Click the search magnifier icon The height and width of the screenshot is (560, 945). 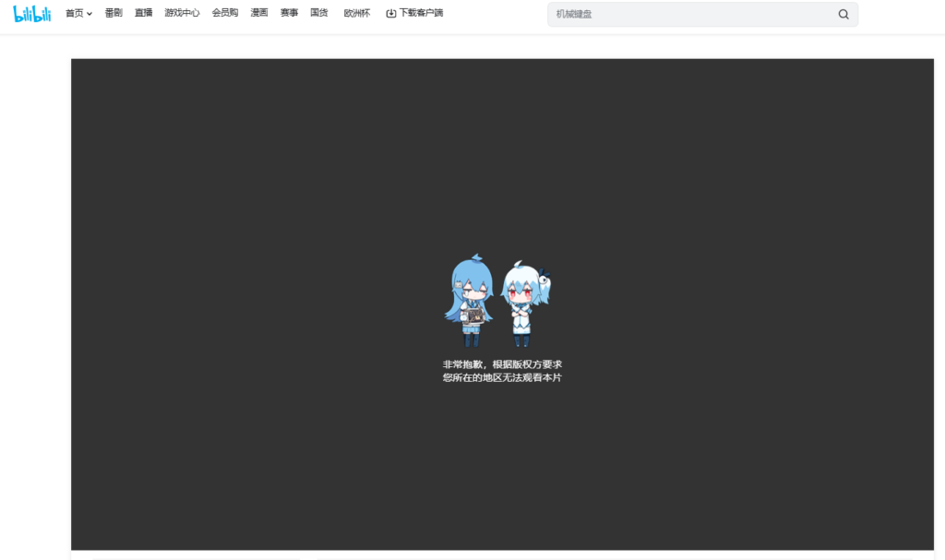pyautogui.click(x=843, y=14)
